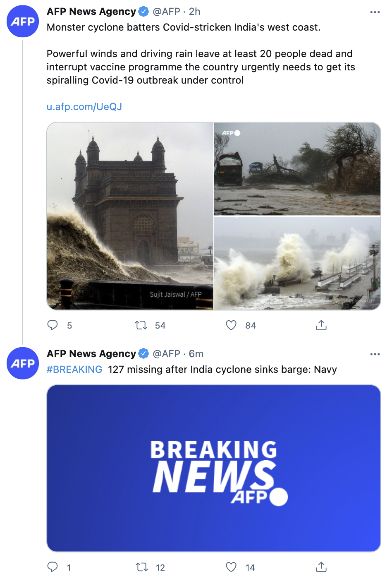Viewport: 392px width, 581px height.
Task: Open the Breaking News AFP image
Action: [214, 468]
